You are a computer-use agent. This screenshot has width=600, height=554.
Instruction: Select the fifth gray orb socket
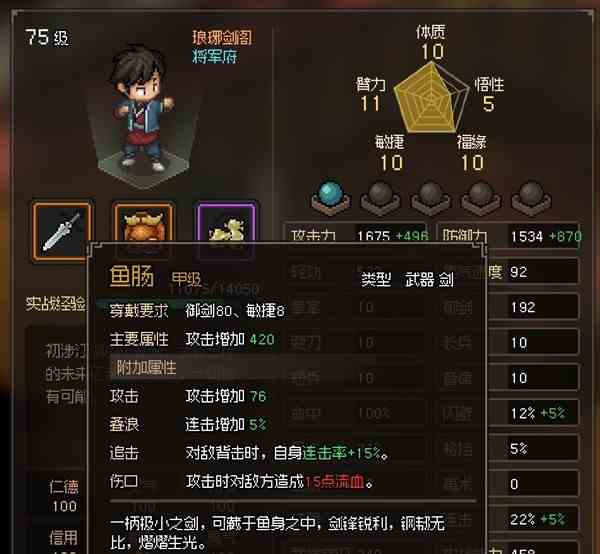coord(531,198)
